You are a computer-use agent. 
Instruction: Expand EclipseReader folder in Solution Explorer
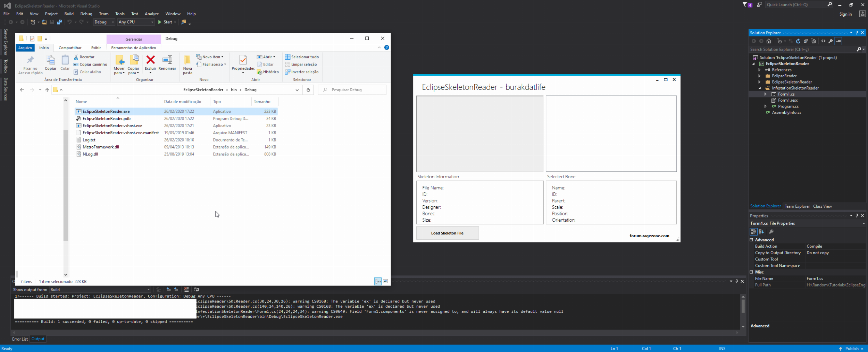[759, 76]
